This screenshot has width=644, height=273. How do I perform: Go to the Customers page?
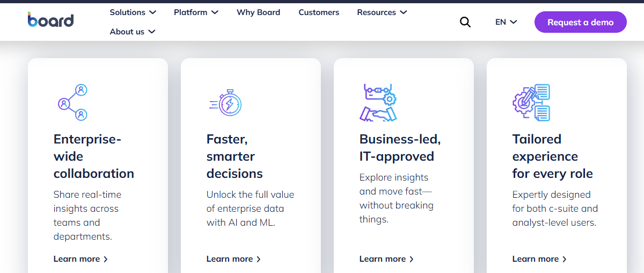point(319,12)
